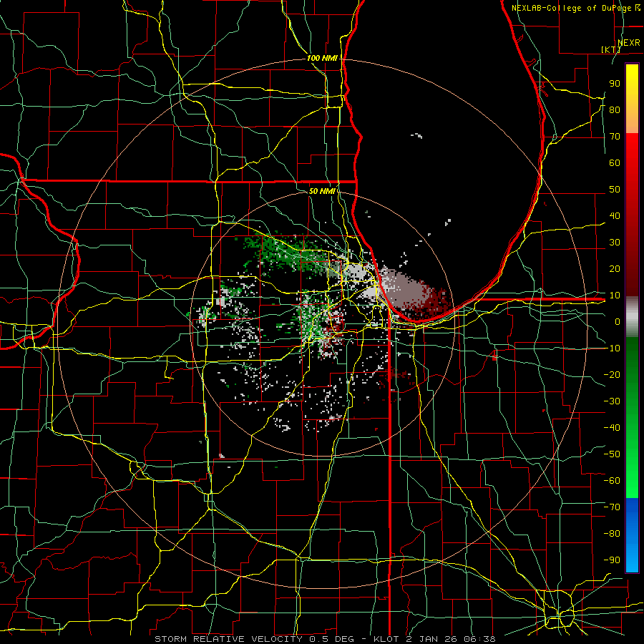Click the 80 value on velocity scale
The width and height of the screenshot is (644, 644).
[615, 110]
